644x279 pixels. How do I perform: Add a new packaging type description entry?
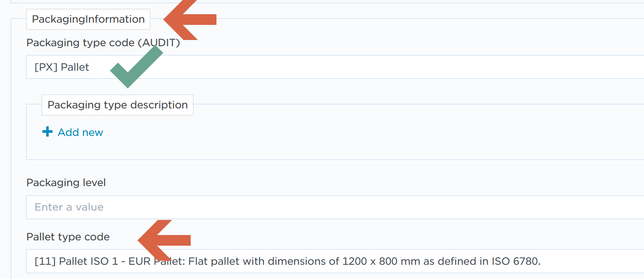(73, 132)
